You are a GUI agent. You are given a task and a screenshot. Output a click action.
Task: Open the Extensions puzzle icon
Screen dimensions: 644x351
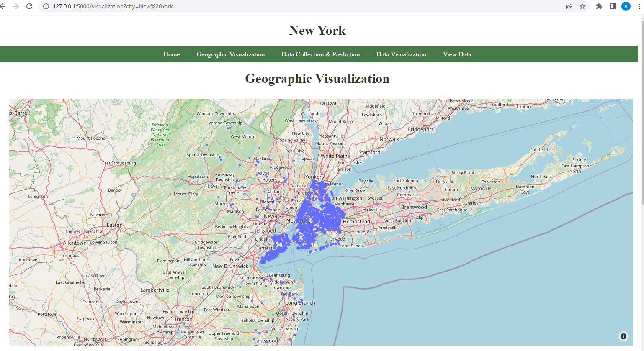[x=599, y=6]
